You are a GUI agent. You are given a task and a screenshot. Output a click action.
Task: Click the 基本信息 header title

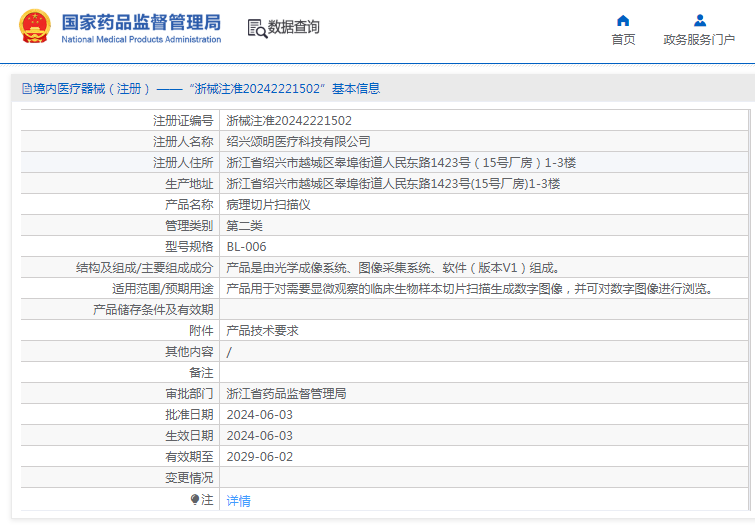(x=356, y=89)
